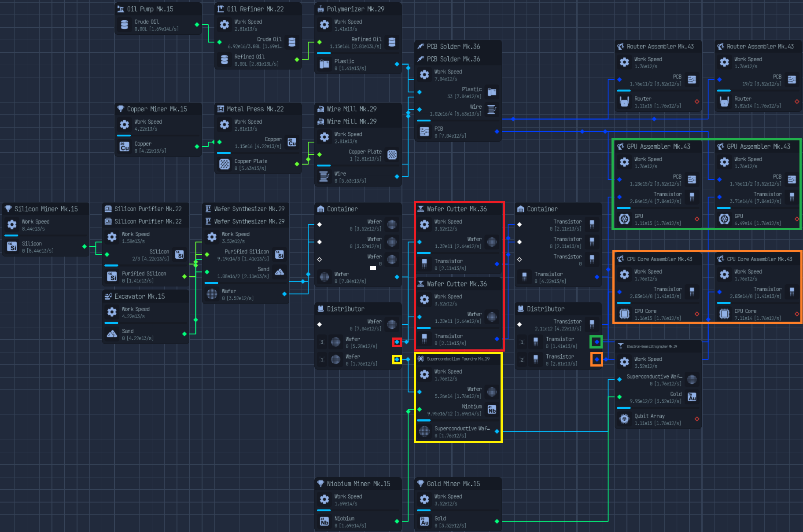Select the Niobium Miner Mk.15 node header
Image resolution: width=803 pixels, height=532 pixels.
(358, 484)
